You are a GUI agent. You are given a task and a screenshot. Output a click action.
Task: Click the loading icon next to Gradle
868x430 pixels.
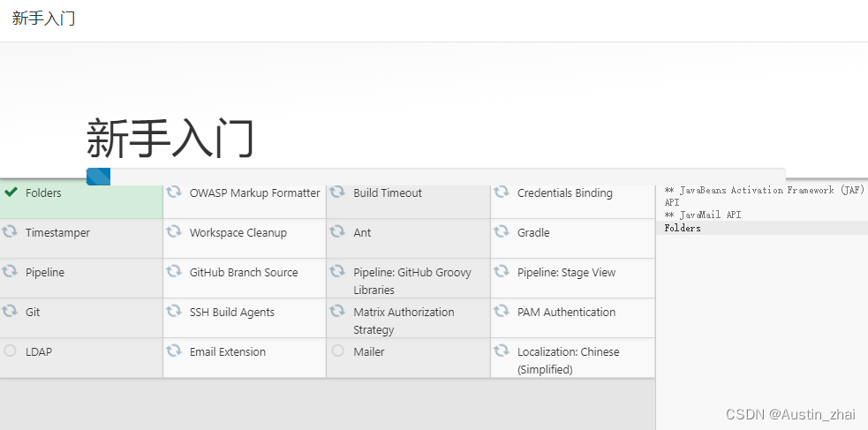(x=502, y=232)
